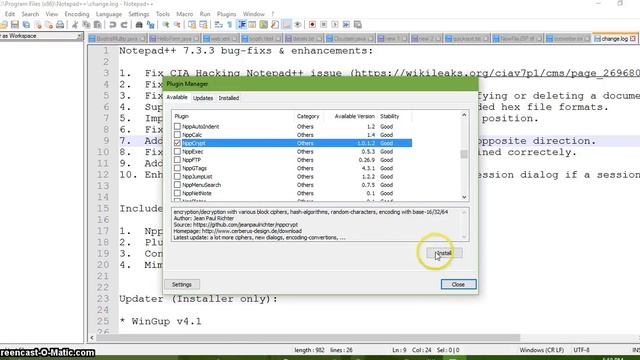Open the Encoding menu
The image size is (640, 360).
click(76, 14)
